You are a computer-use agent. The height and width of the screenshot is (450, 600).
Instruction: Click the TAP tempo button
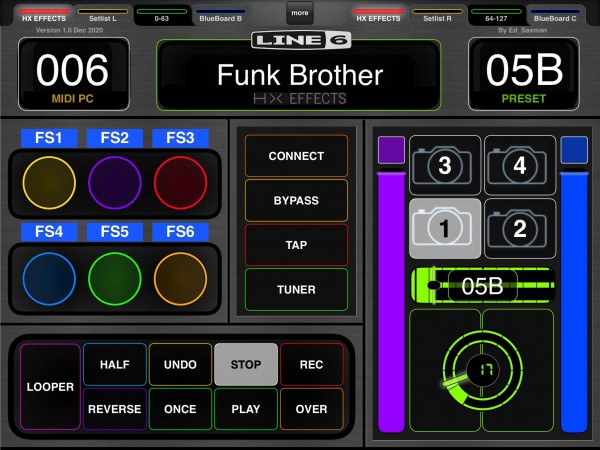click(296, 245)
